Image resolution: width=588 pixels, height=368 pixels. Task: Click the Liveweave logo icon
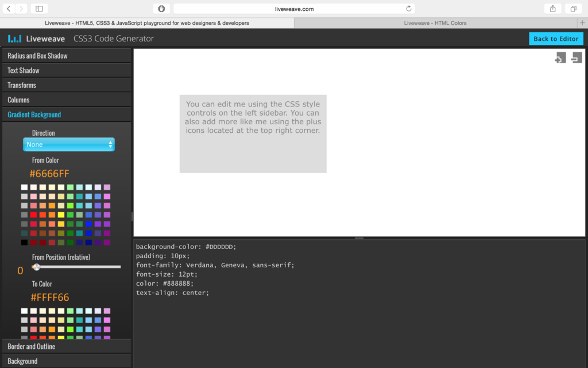click(x=14, y=39)
